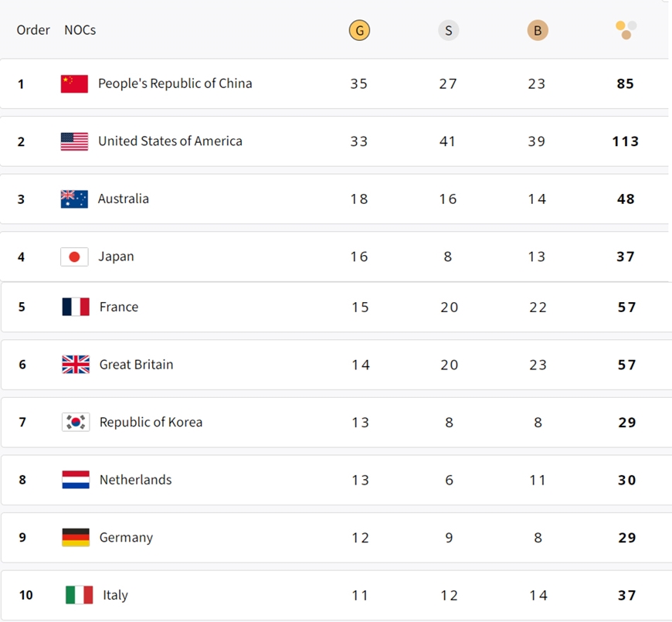The image size is (672, 622).
Task: Click the bronze medal column icon
Action: [x=537, y=30]
